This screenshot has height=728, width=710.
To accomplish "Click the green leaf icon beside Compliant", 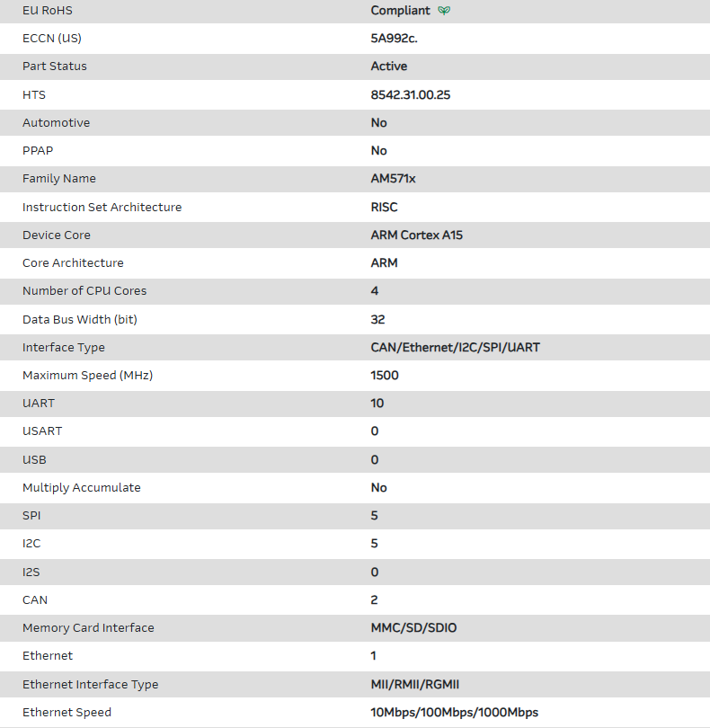I will coord(444,11).
